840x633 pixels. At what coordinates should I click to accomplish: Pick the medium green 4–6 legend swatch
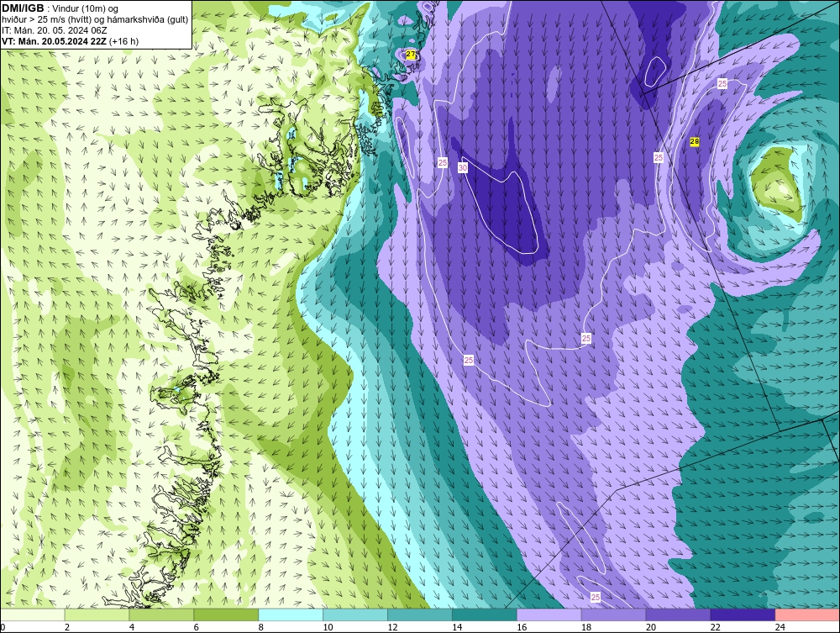(x=161, y=615)
